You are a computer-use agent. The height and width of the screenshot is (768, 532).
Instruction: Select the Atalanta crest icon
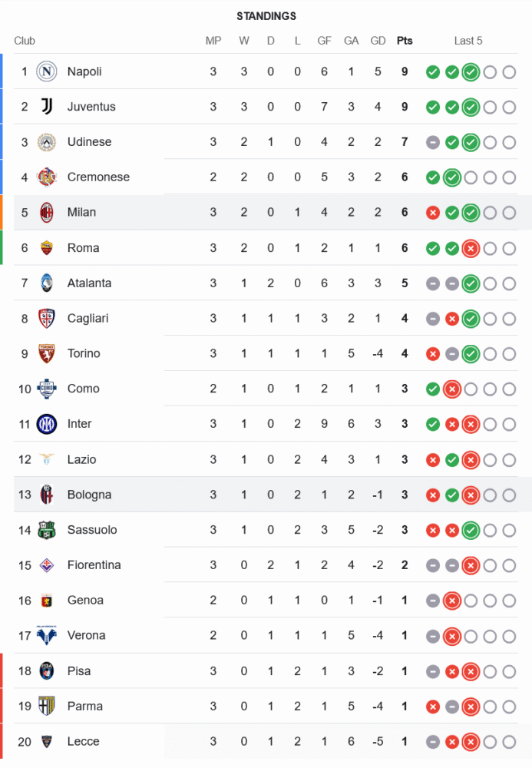48,283
